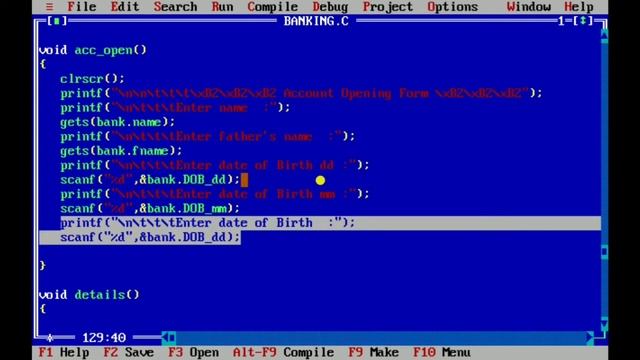Screen dimensions: 640x360
Task: Click Alt-F9 Compile in status bar
Action: click(x=283, y=352)
